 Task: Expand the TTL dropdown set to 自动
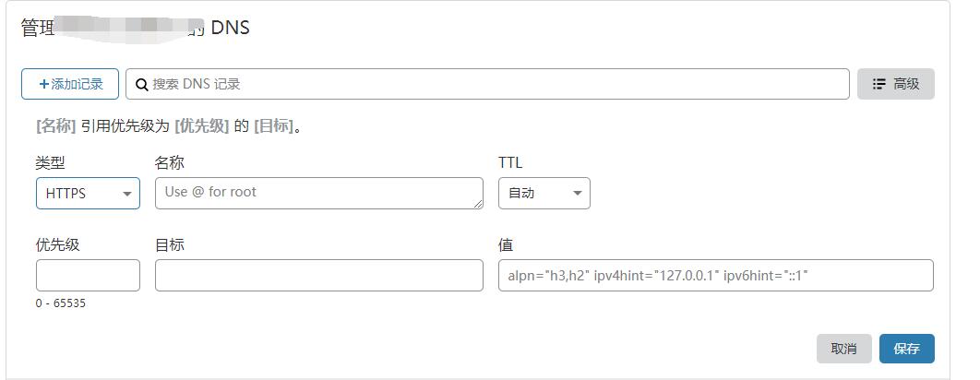coord(544,194)
